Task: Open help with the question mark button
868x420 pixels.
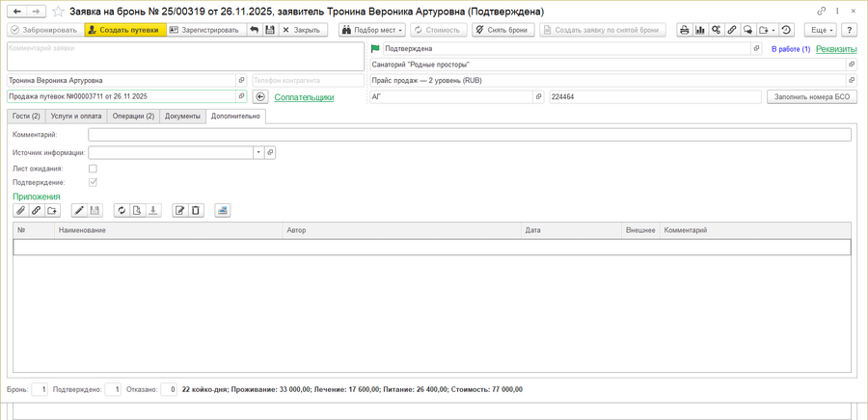Action: [x=849, y=30]
